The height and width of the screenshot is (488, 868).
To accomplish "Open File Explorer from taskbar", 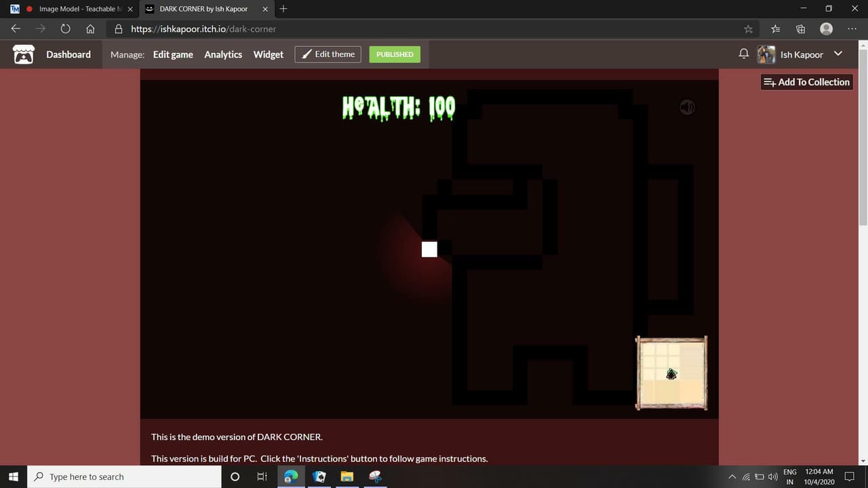I will pyautogui.click(x=347, y=476).
